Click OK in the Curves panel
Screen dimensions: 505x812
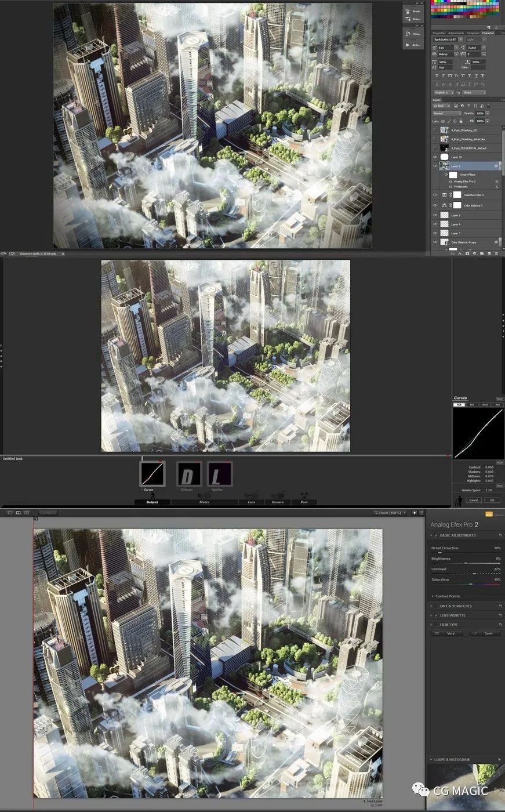click(492, 500)
